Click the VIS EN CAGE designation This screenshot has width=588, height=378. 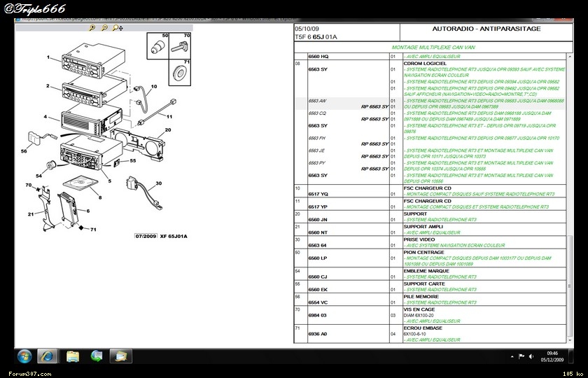[x=419, y=309]
